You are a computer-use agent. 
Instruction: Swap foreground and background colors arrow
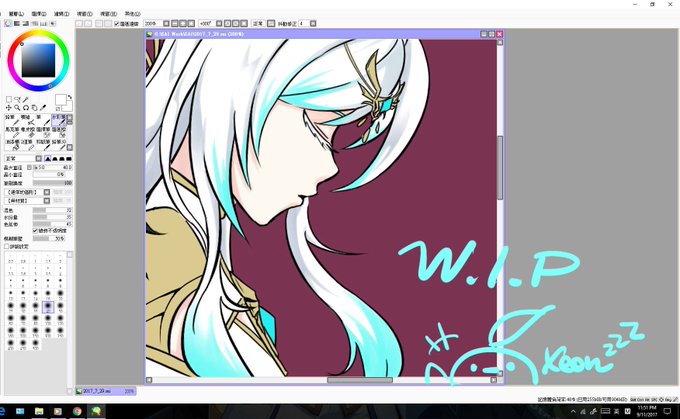pos(70,97)
